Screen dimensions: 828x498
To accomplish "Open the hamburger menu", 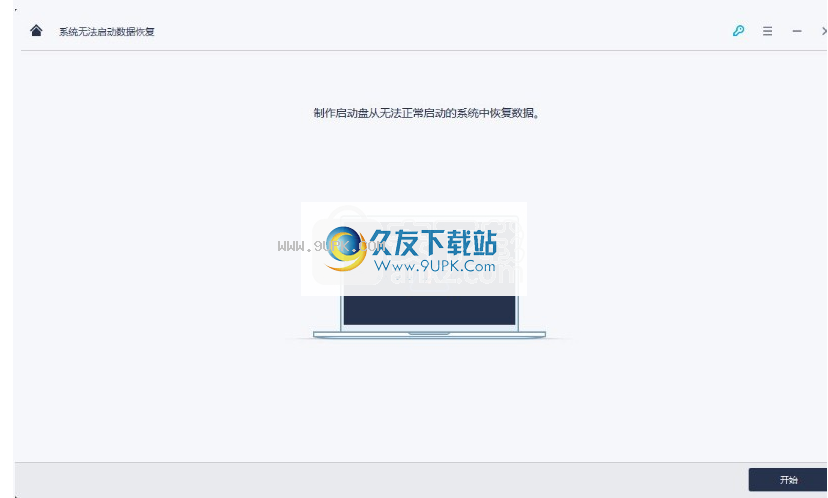I will (x=767, y=31).
